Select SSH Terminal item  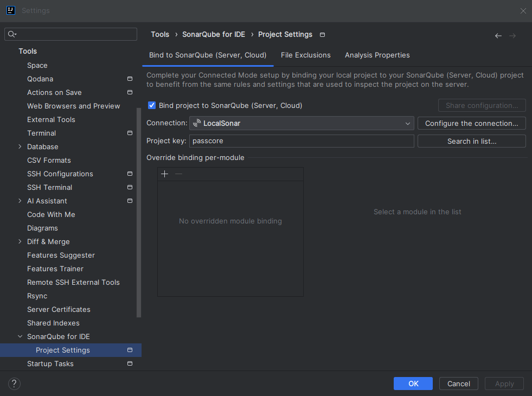pos(49,188)
